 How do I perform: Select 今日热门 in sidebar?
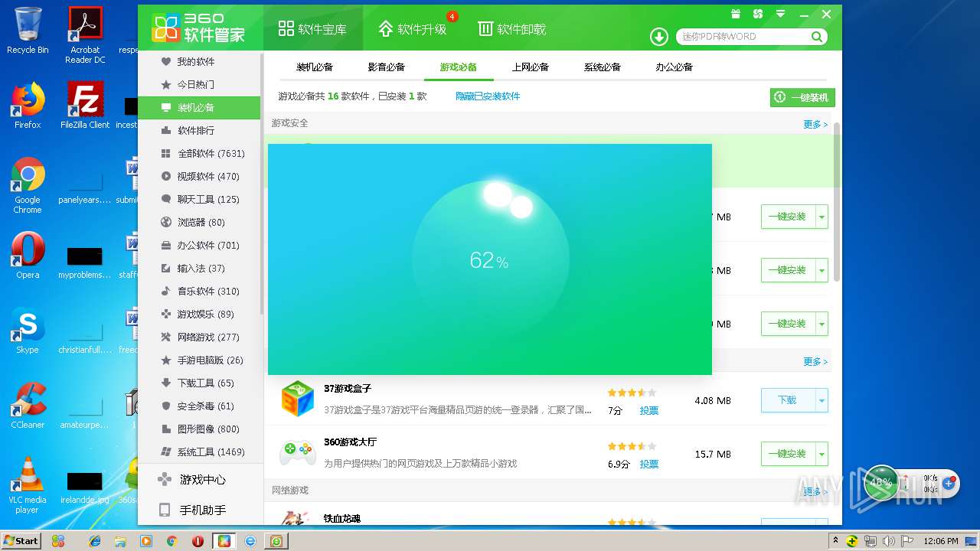click(199, 84)
